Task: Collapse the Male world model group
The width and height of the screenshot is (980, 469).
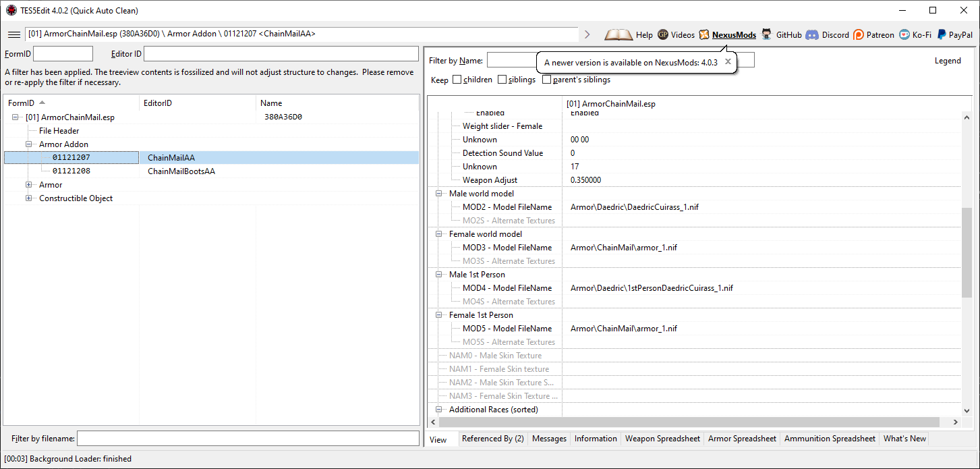Action: click(439, 194)
